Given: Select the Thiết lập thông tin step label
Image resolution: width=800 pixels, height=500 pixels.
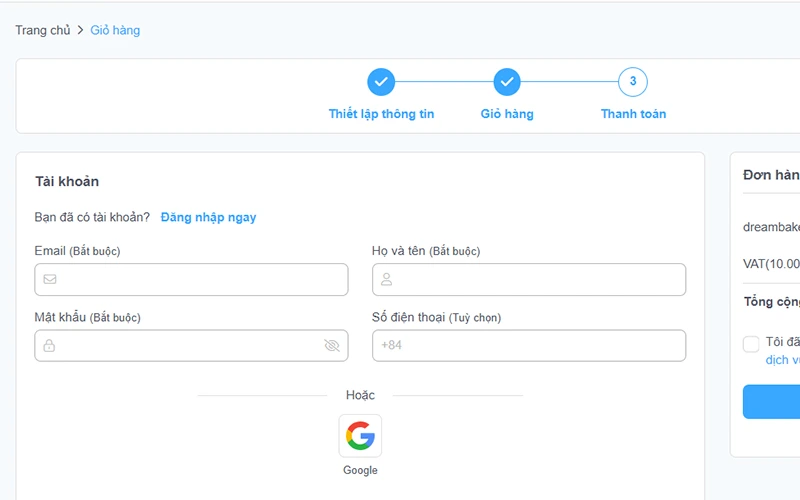Looking at the screenshot, I should coord(381,114).
